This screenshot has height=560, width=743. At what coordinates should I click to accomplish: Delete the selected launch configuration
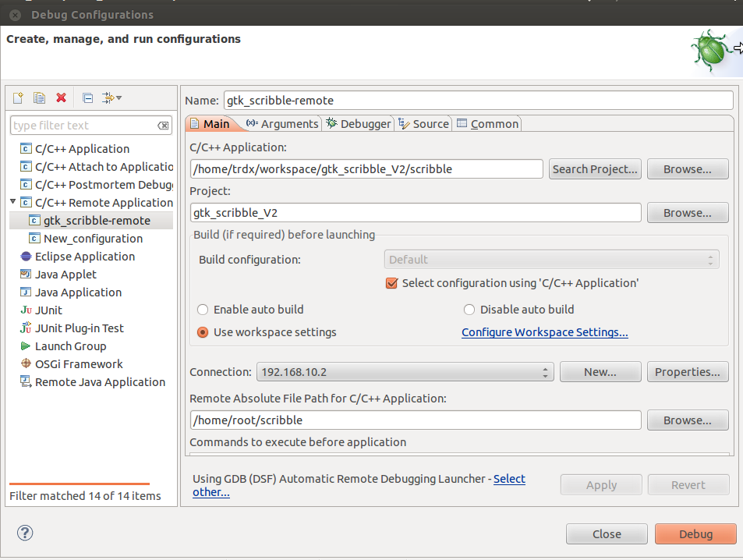click(61, 97)
